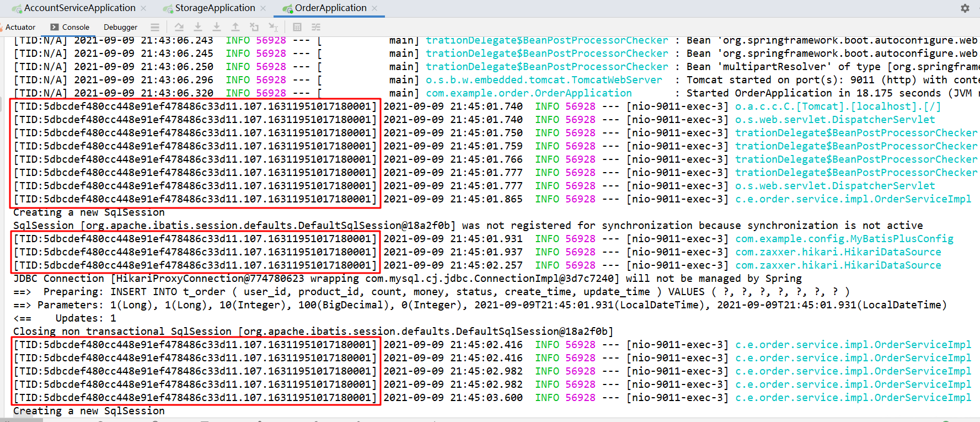Click the Show Execution Point icon
This screenshot has width=980, height=422.
[x=179, y=27]
